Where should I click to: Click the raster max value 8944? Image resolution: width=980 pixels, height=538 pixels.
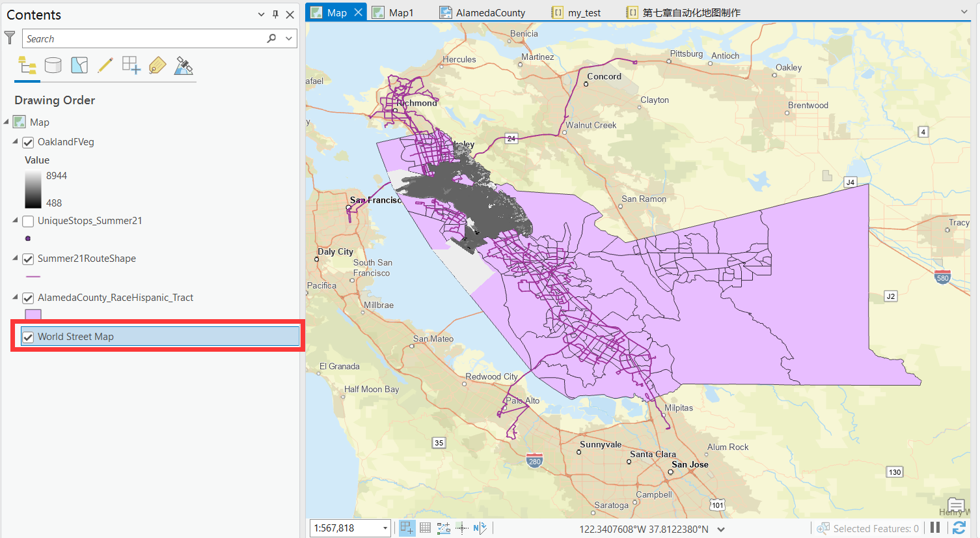tap(57, 175)
